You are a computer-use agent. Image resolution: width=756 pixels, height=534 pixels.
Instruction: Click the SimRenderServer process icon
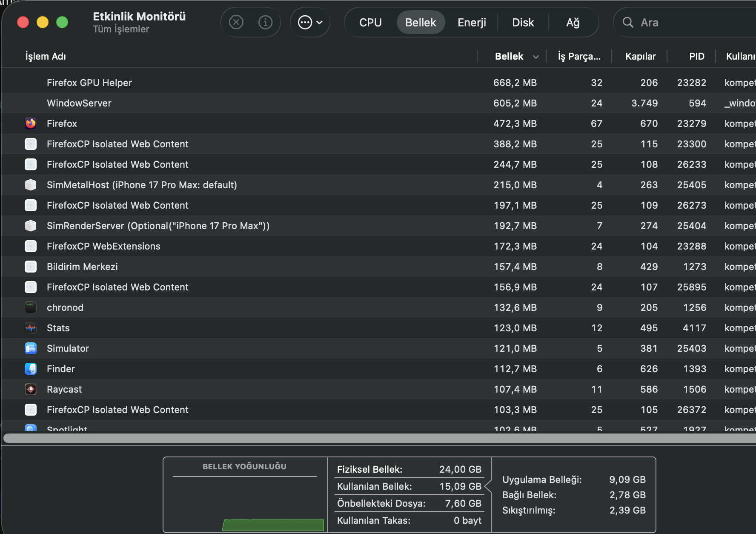click(x=31, y=226)
